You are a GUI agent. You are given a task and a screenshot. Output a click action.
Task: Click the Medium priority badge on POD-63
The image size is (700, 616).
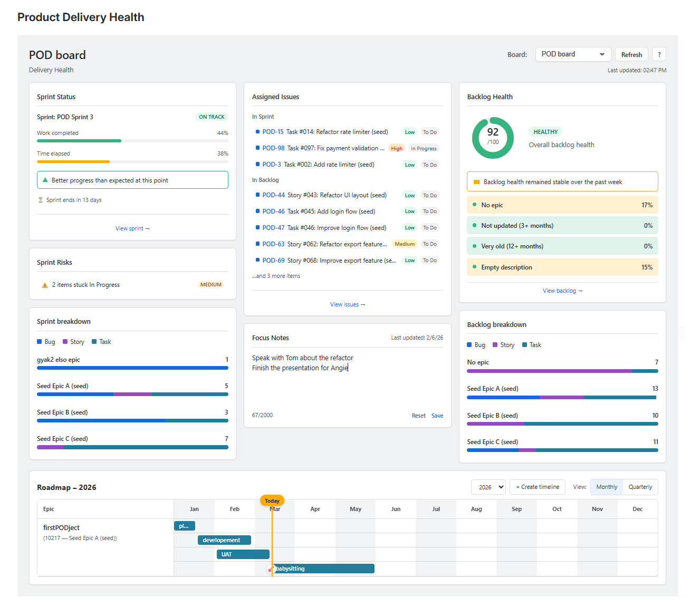pos(405,244)
